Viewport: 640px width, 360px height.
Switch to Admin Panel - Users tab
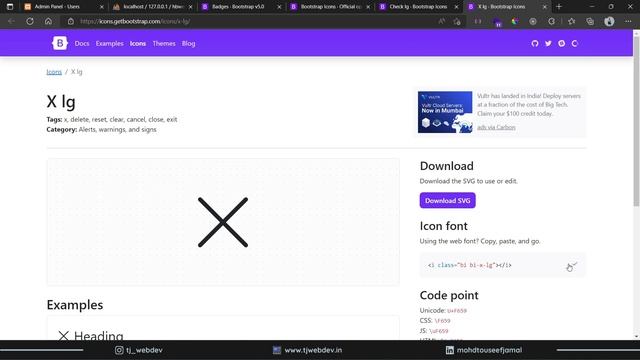pyautogui.click(x=63, y=7)
